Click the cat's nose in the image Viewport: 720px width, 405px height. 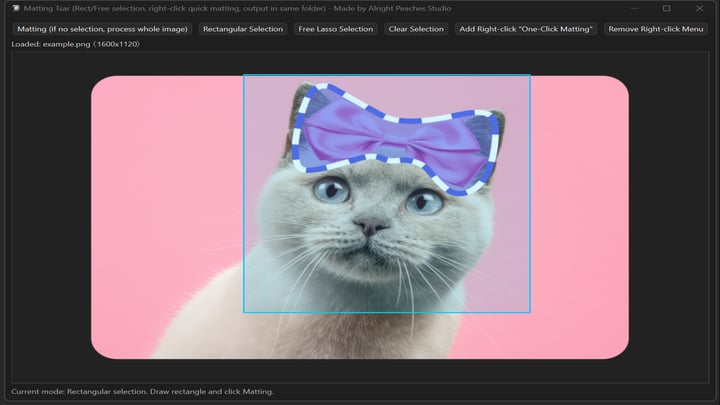pyautogui.click(x=371, y=225)
